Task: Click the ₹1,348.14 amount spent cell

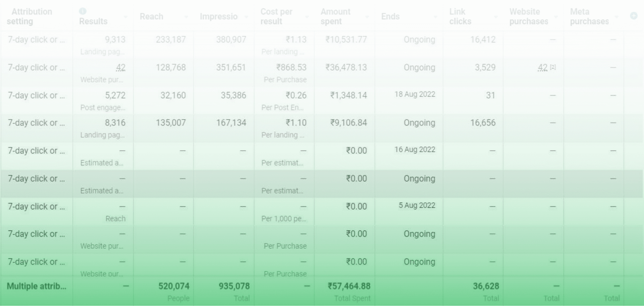Action: pyautogui.click(x=348, y=95)
